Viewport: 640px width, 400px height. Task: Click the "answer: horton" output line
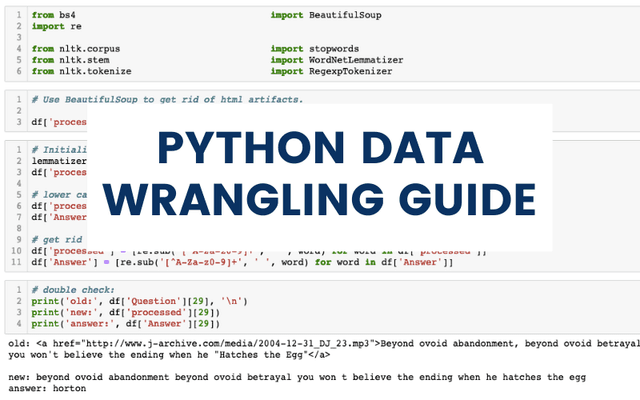[47, 388]
